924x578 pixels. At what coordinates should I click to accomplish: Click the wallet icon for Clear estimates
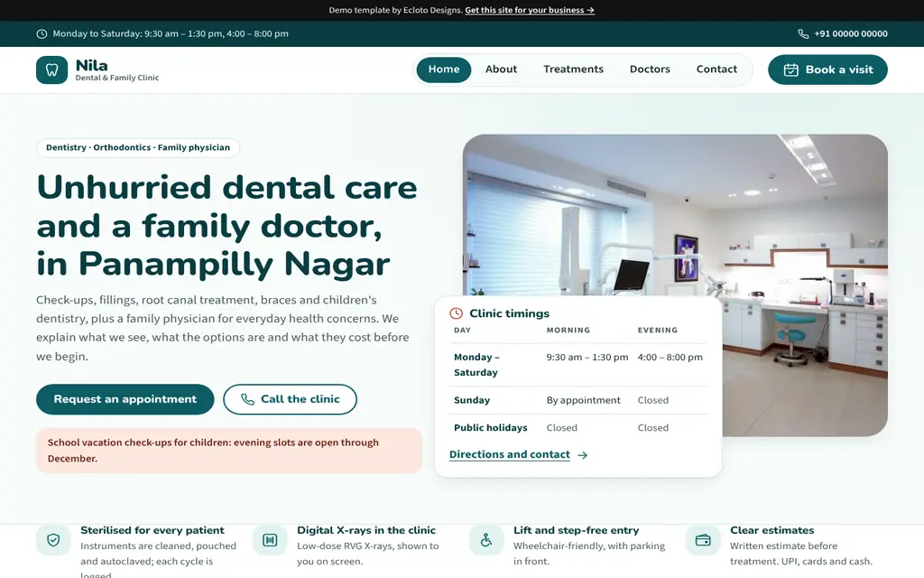(703, 540)
